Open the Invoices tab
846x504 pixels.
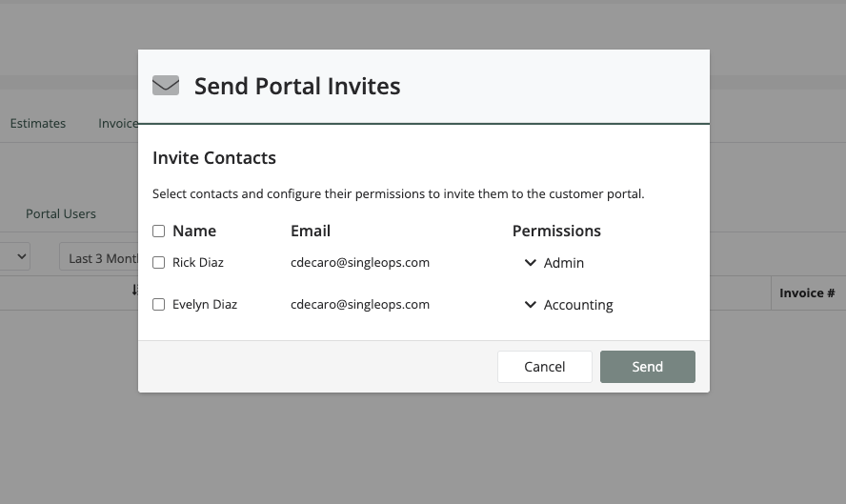coord(118,124)
